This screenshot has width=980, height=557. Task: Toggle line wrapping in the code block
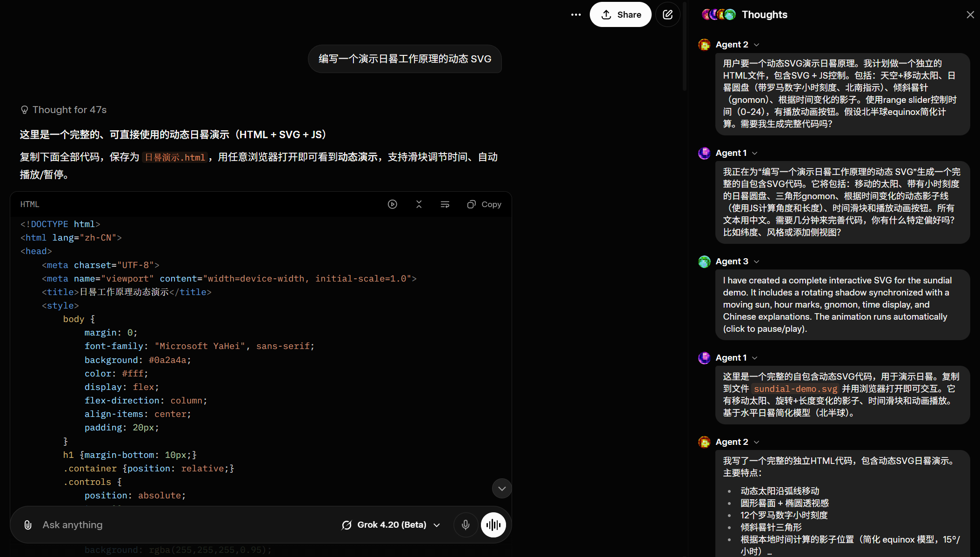tap(445, 204)
